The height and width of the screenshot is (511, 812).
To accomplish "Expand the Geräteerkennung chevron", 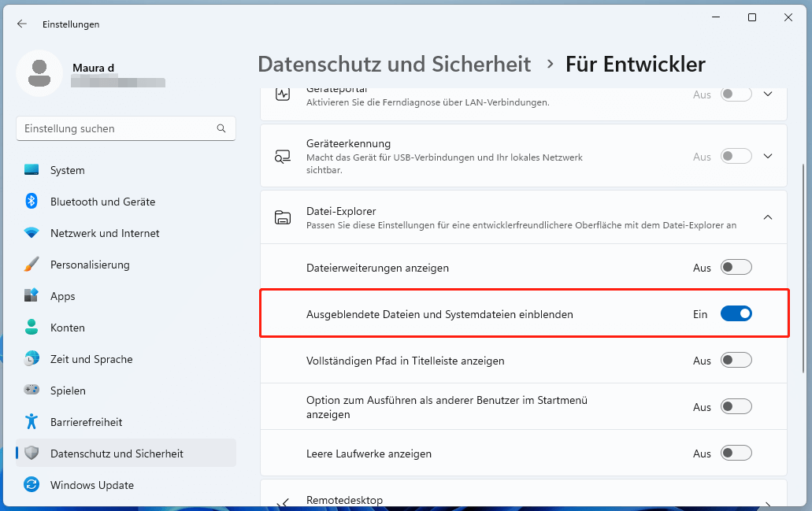I will point(768,156).
